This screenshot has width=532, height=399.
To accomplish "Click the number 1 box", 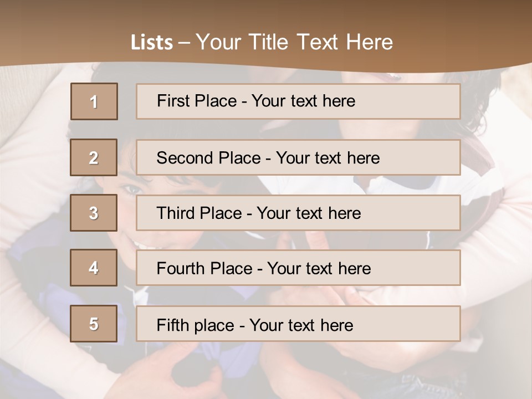I will [94, 101].
